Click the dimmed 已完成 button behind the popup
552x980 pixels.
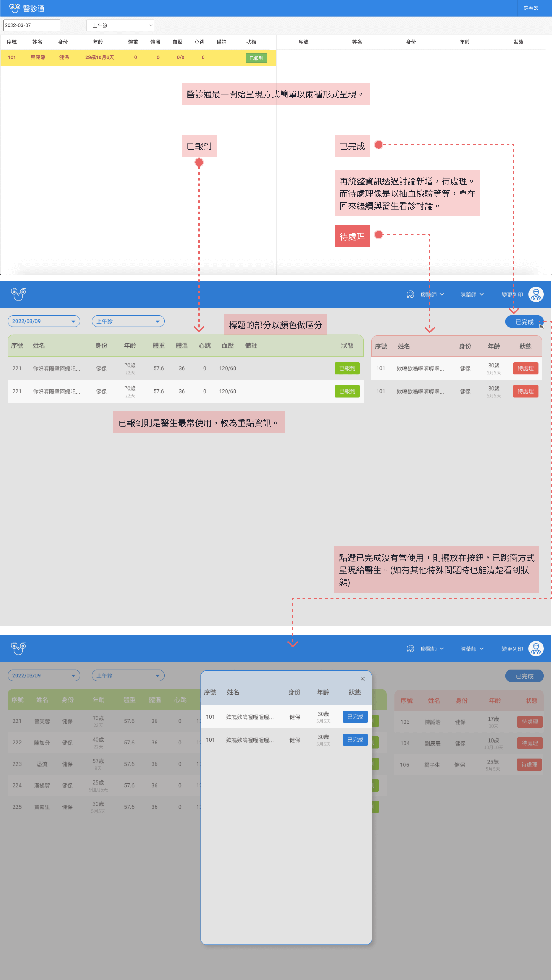[524, 676]
